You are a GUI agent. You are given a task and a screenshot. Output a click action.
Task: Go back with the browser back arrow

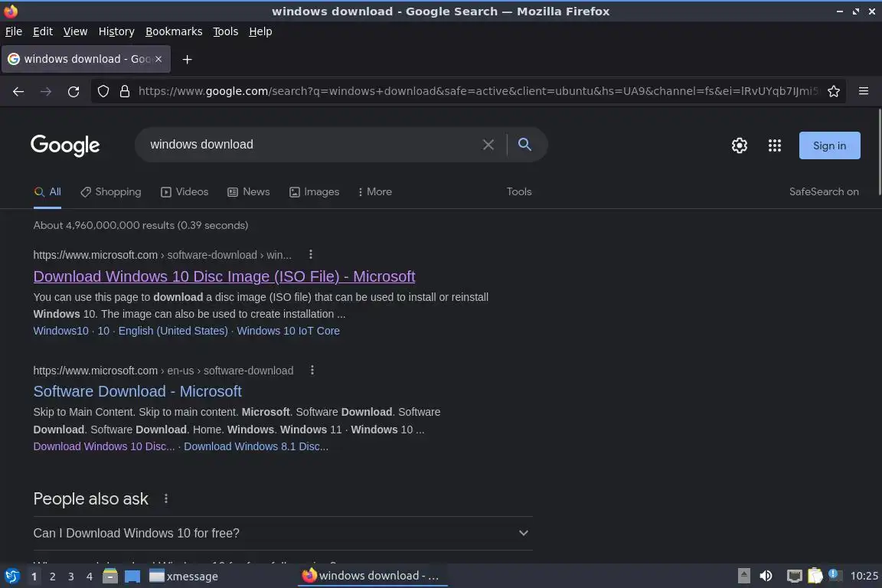coord(18,91)
